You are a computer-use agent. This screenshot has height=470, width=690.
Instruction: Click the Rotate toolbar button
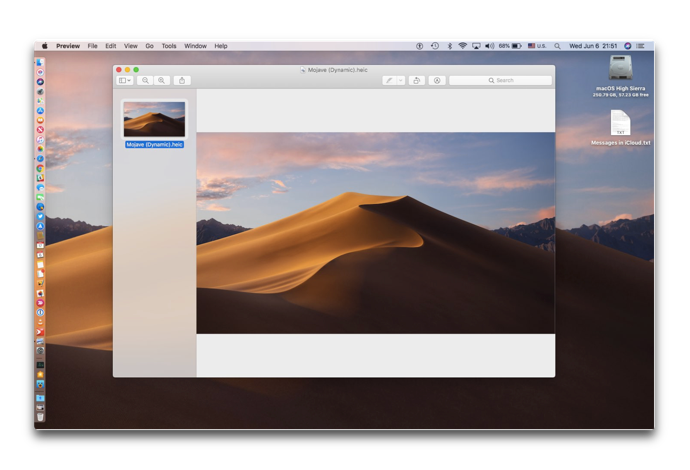(x=416, y=81)
